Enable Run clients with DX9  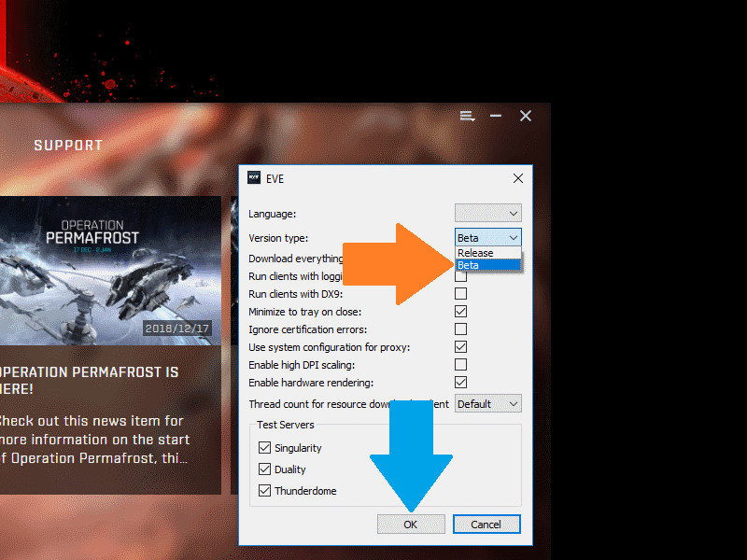pyautogui.click(x=460, y=294)
